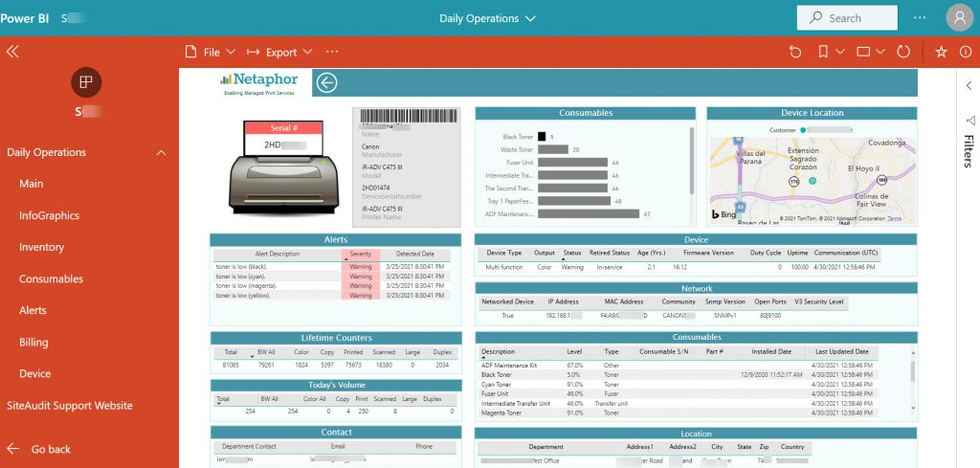Click the Fuser Unit bar in chart
This screenshot has width=980, height=468.
click(x=572, y=163)
